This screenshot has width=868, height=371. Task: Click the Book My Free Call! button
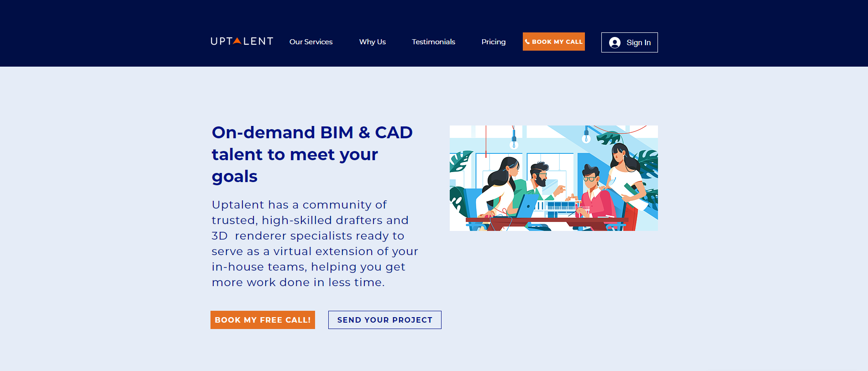tap(263, 320)
